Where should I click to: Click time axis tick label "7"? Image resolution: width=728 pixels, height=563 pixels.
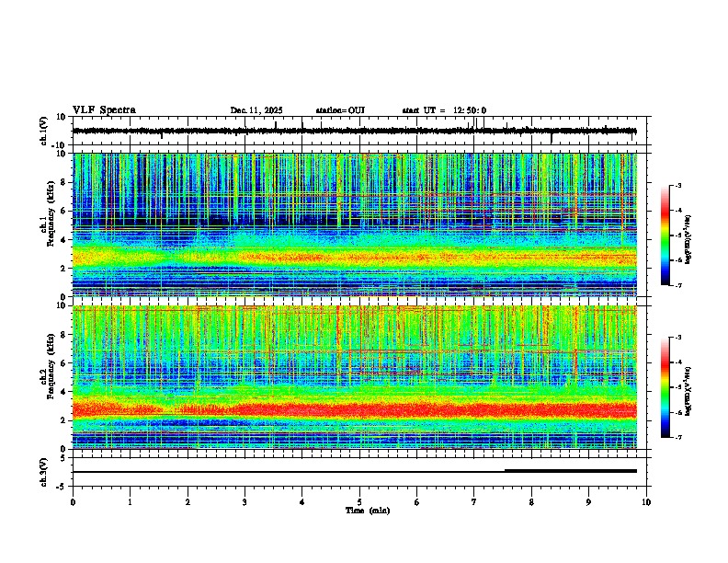click(474, 502)
